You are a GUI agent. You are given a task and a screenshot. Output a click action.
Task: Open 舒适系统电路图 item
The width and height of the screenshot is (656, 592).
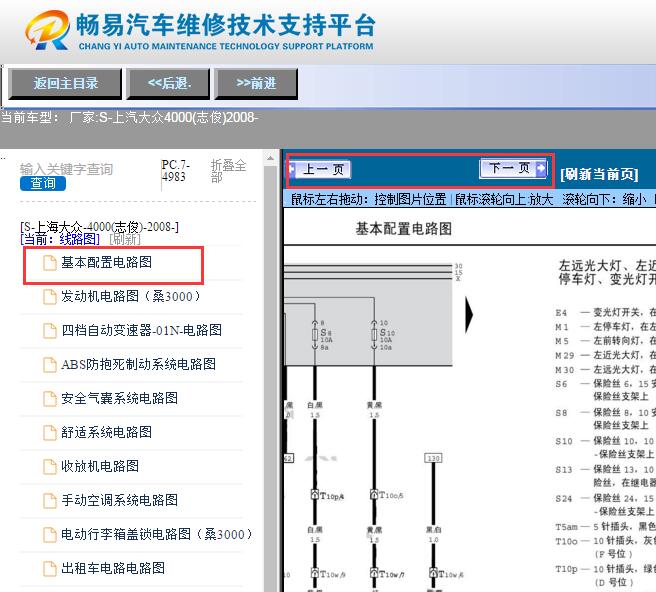[106, 432]
